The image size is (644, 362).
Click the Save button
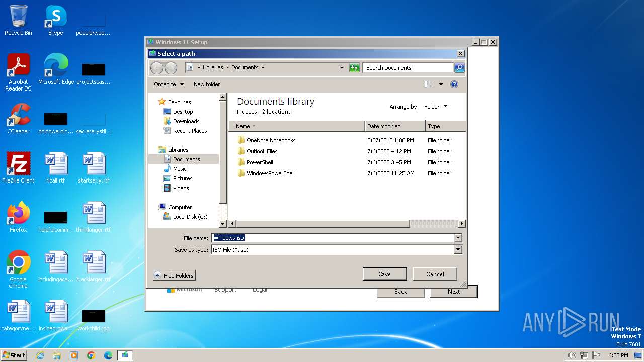pos(385,274)
